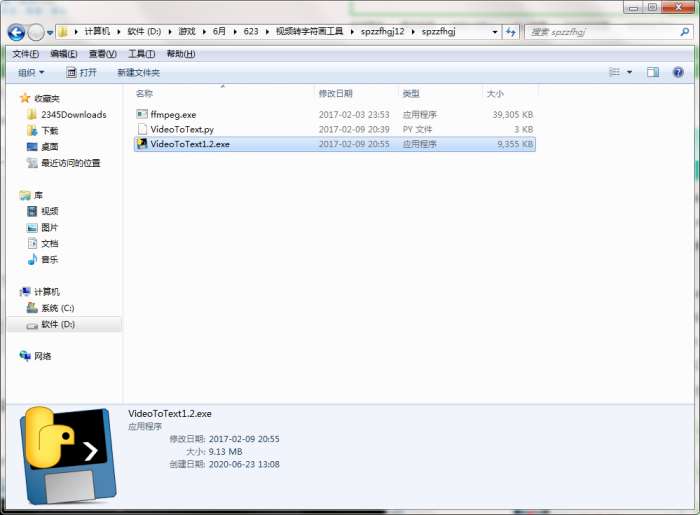700x515 pixels.
Task: Open 系统 (C:) drive
Action: pyautogui.click(x=58, y=308)
